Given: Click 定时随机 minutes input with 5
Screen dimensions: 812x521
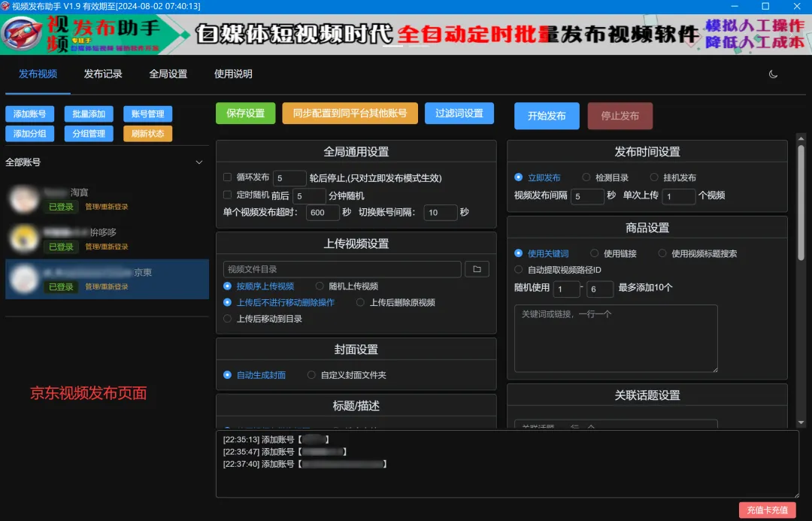Looking at the screenshot, I should pos(309,196).
